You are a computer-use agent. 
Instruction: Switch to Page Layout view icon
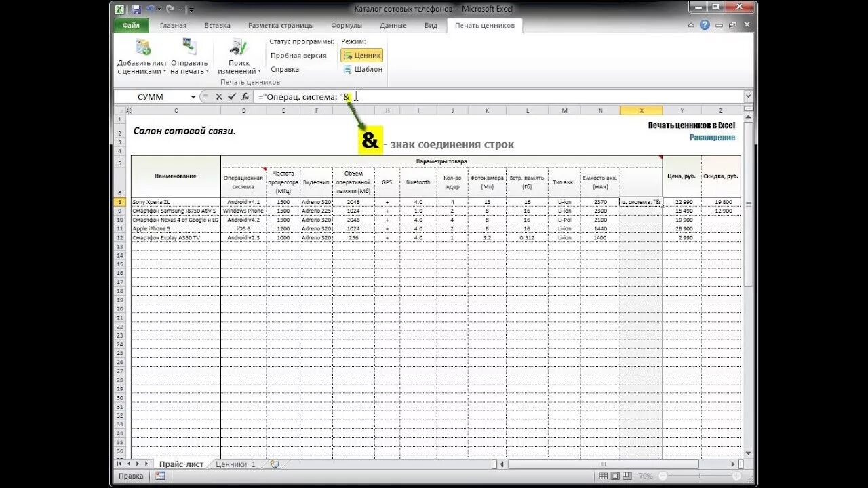point(616,476)
